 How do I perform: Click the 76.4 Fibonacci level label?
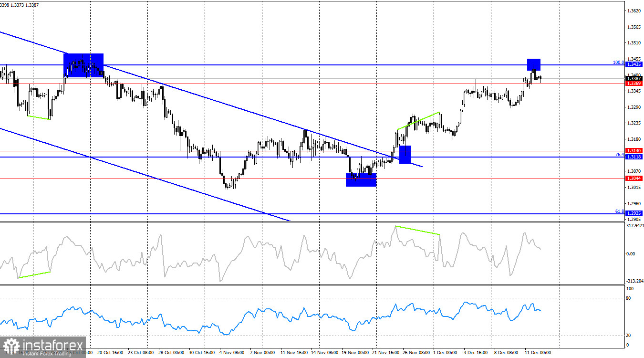click(620, 155)
